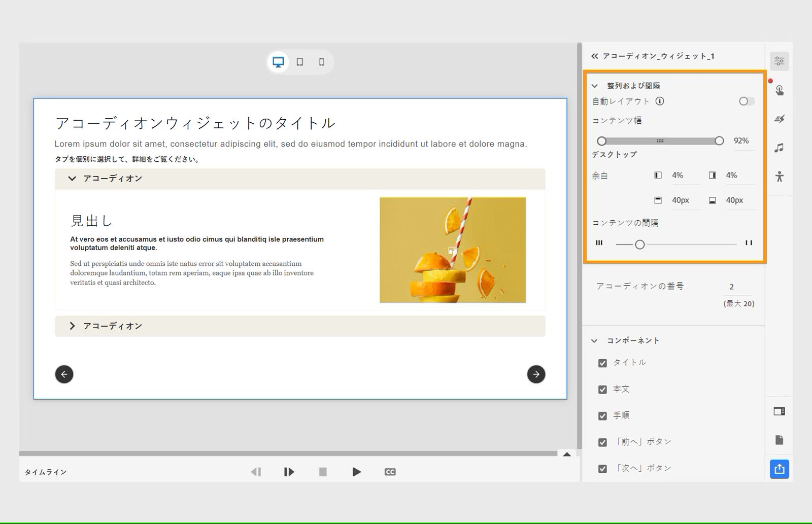Click the アコーディオンの番号 input field

[x=737, y=287]
